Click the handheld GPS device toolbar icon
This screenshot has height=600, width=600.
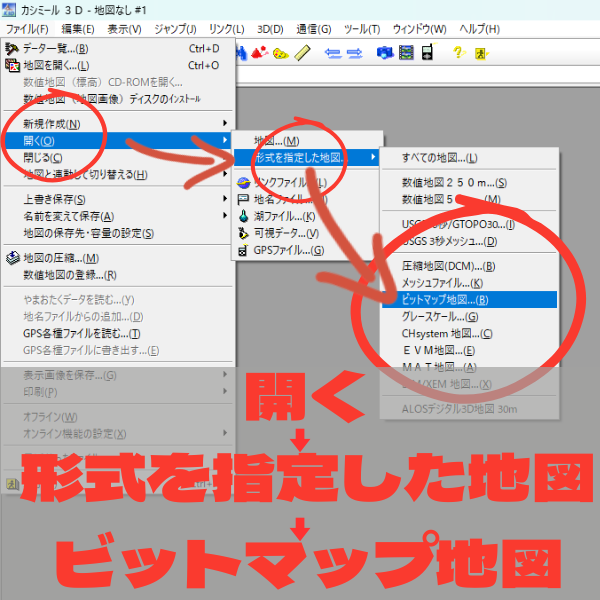(x=427, y=52)
